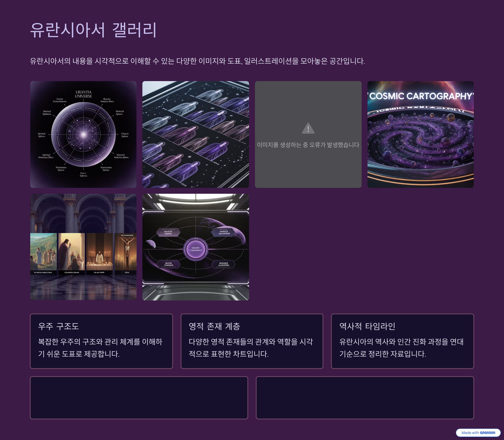Click the gallery description paragraph text
Viewport: 504px width, 440px height.
(x=197, y=61)
